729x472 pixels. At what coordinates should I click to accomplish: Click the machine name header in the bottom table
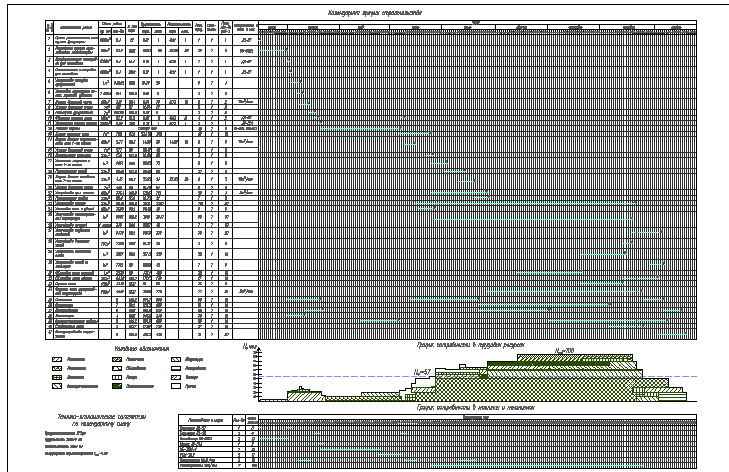click(203, 421)
